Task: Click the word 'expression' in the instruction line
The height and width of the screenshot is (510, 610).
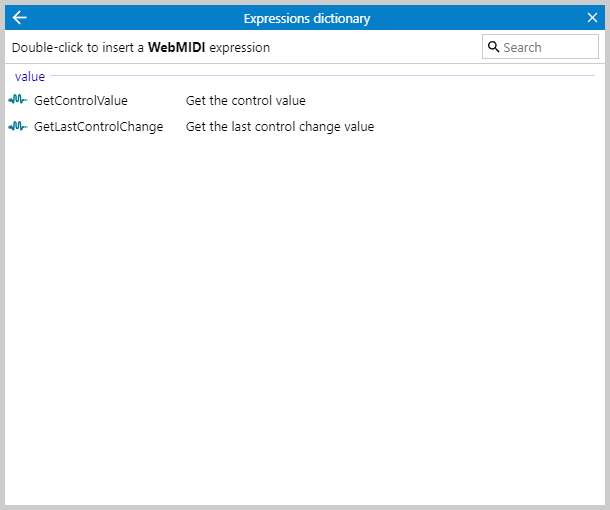Action: 240,47
